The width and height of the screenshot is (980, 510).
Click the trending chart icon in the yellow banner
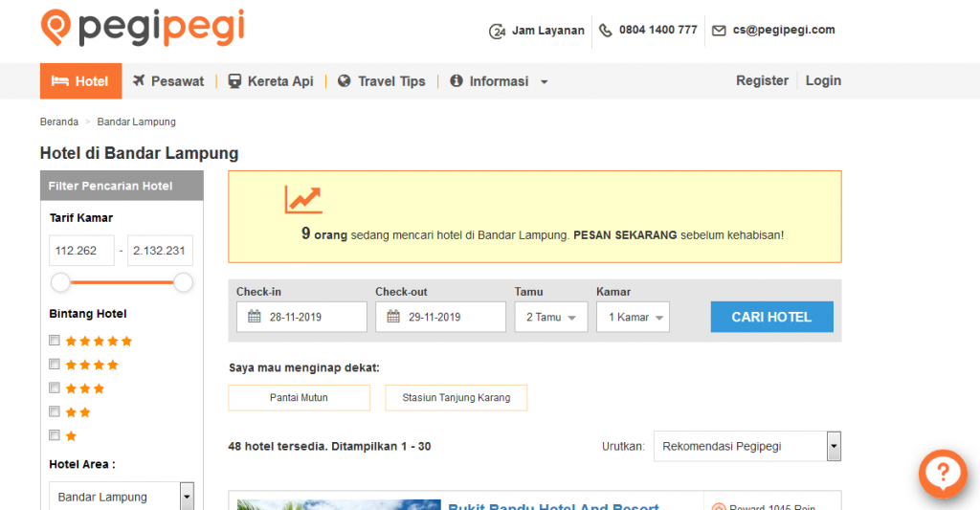tap(303, 200)
